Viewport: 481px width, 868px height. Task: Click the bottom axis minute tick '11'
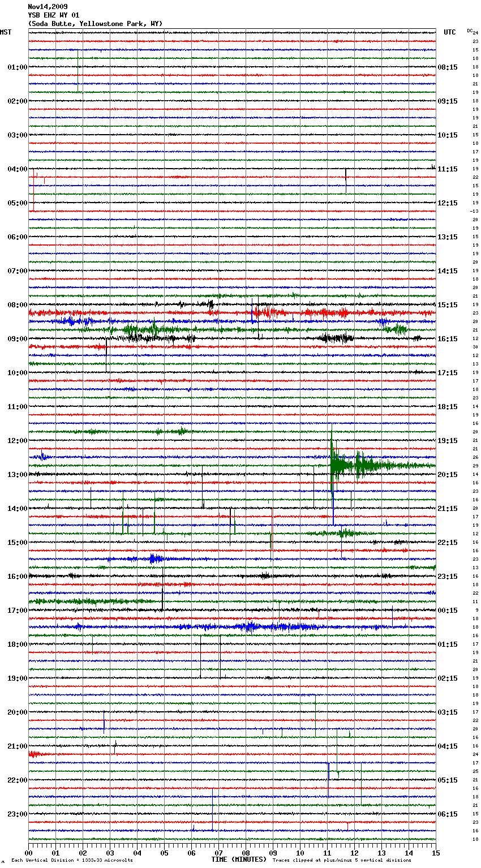click(x=327, y=853)
